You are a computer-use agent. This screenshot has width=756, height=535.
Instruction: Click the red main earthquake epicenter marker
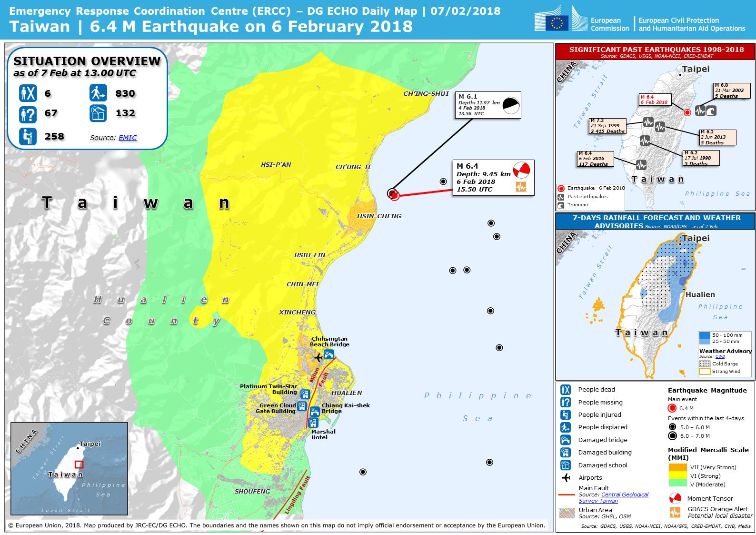pos(393,194)
